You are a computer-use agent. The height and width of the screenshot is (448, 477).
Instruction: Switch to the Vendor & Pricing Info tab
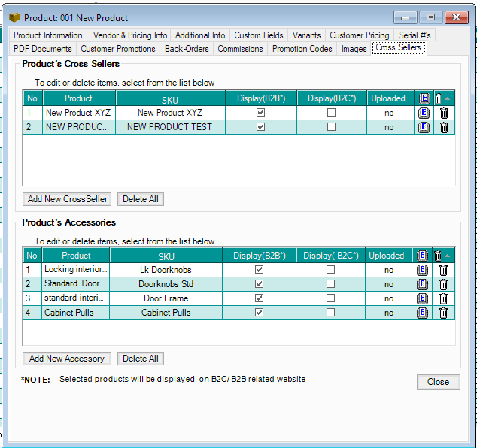click(x=129, y=35)
